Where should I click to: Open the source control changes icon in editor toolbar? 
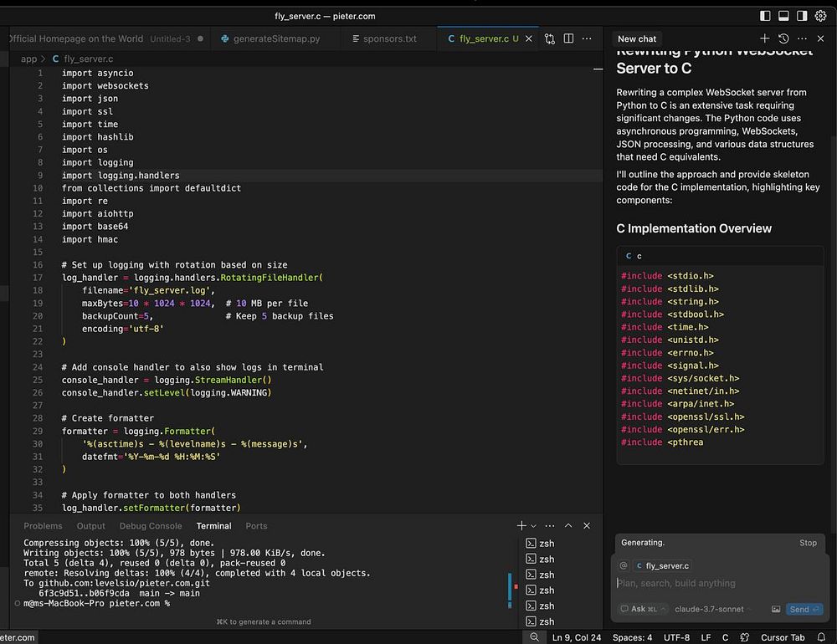[550, 38]
